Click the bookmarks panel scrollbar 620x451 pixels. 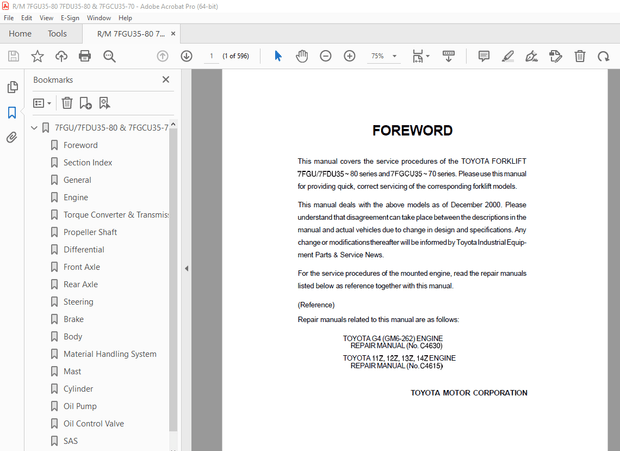click(x=173, y=279)
